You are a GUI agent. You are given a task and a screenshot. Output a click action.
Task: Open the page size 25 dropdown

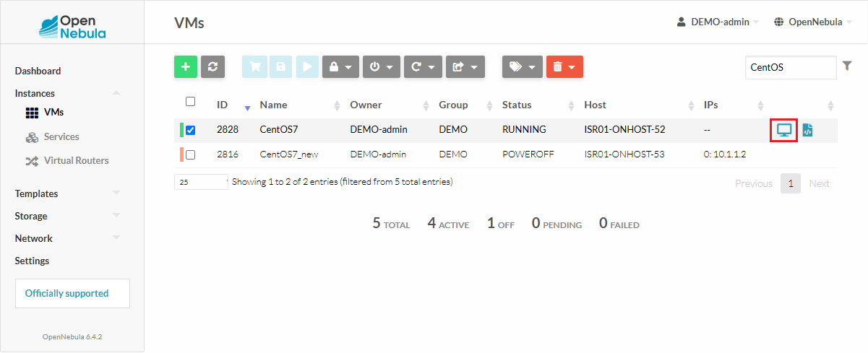tap(201, 182)
